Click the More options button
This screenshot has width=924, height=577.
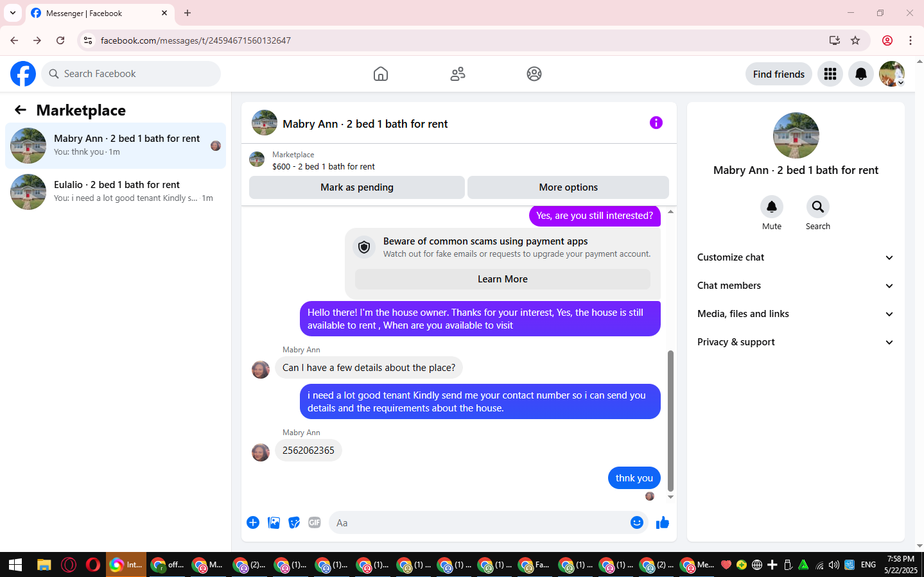568,187
